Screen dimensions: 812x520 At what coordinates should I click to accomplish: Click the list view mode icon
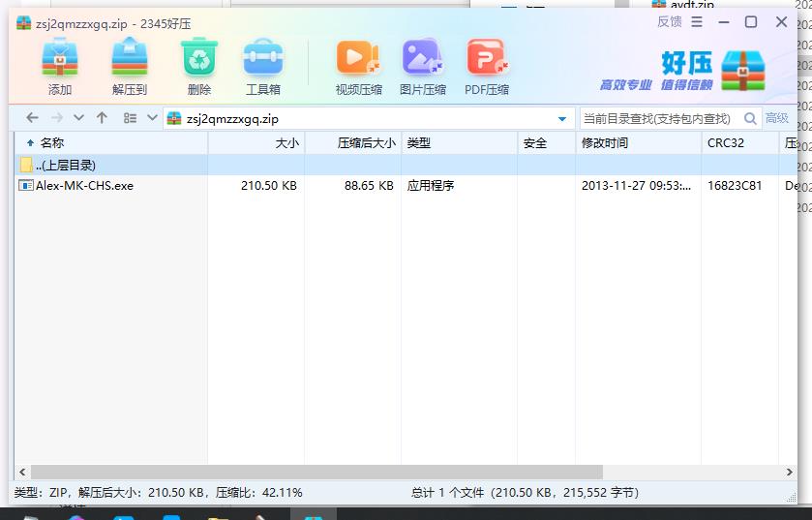(130, 118)
